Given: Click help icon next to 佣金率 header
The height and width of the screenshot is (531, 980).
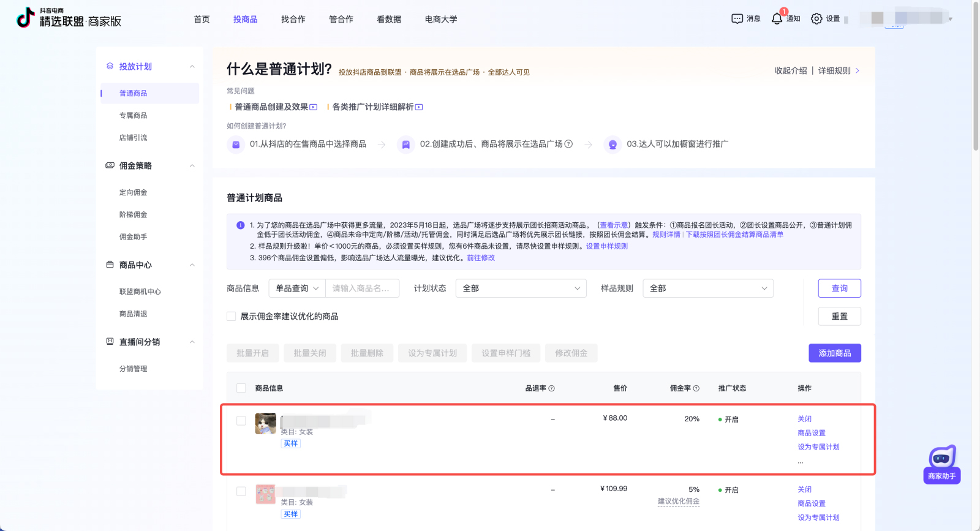Looking at the screenshot, I should click(696, 388).
